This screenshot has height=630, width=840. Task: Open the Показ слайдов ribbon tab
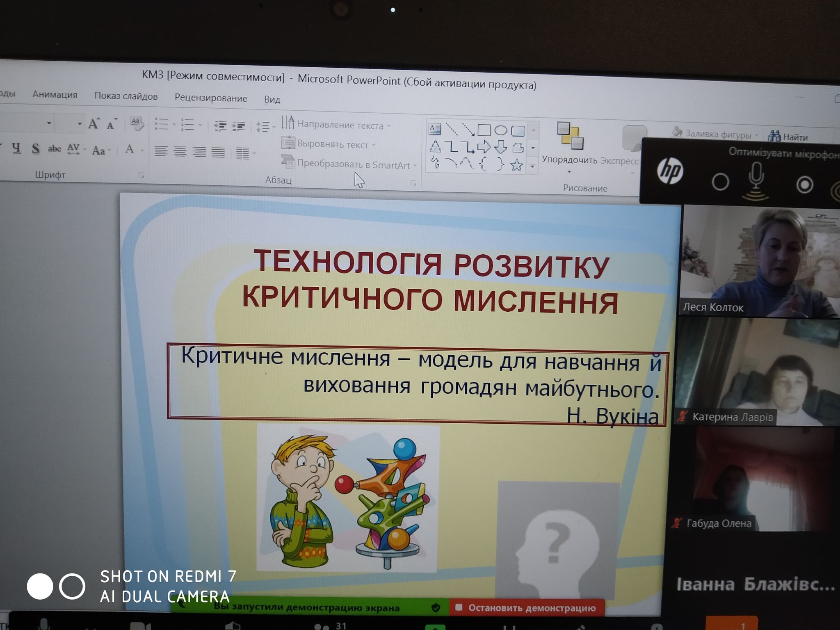(x=126, y=96)
